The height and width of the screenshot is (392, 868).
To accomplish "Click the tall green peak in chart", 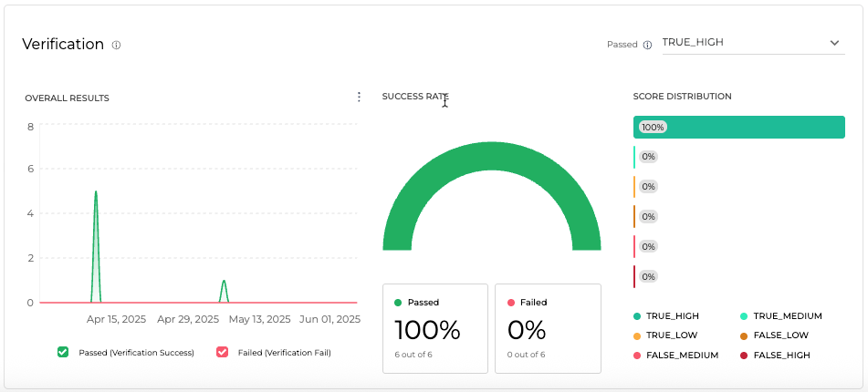I will (96, 196).
